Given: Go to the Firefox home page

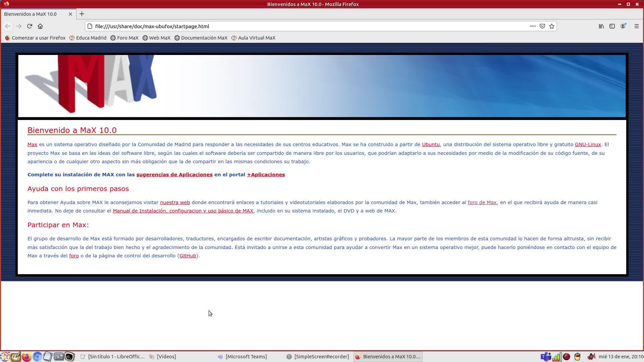Looking at the screenshot, I should (40, 26).
